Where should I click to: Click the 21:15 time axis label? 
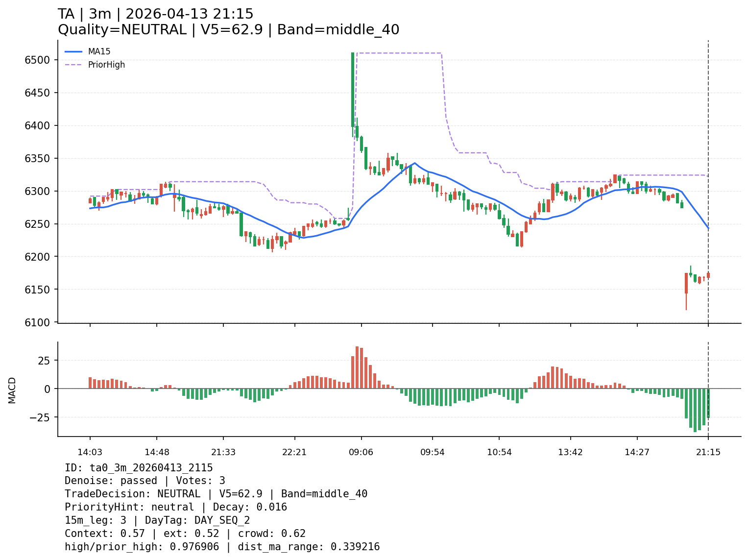(x=708, y=452)
